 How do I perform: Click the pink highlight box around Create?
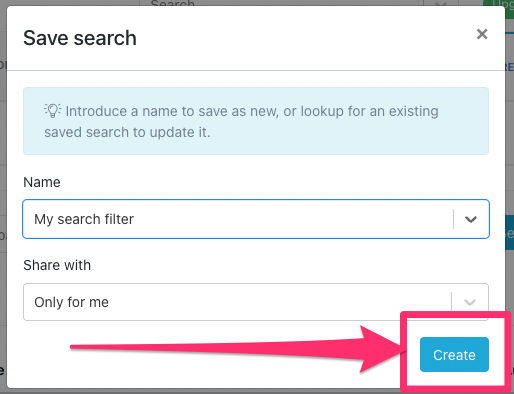[x=456, y=352]
